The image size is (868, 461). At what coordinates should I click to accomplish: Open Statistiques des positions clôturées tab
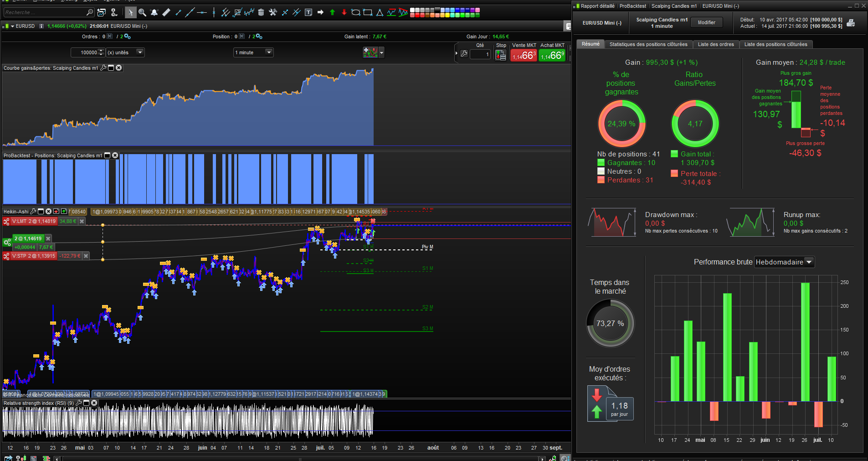pos(648,44)
